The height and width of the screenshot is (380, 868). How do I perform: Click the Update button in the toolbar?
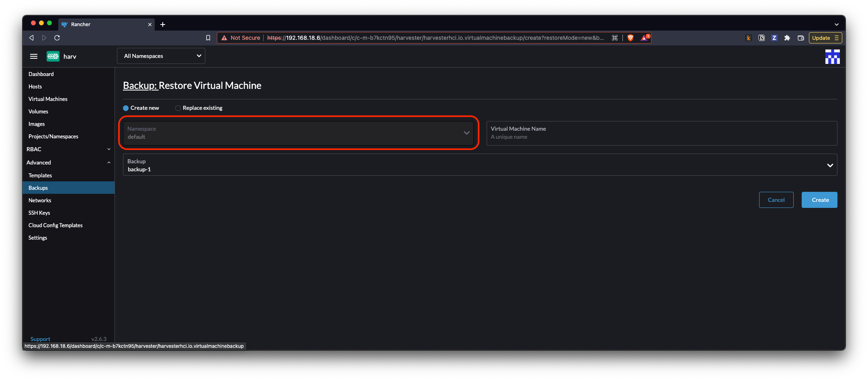pos(821,38)
